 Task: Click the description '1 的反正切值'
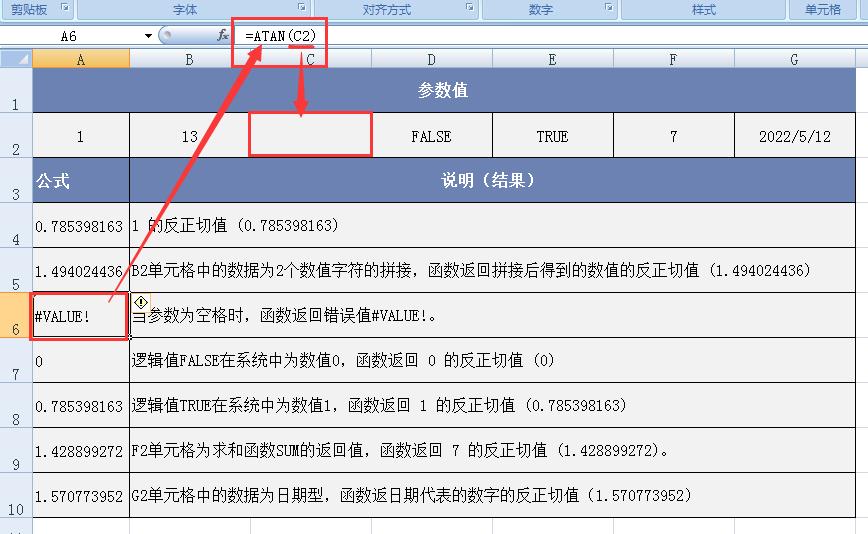coord(493,225)
